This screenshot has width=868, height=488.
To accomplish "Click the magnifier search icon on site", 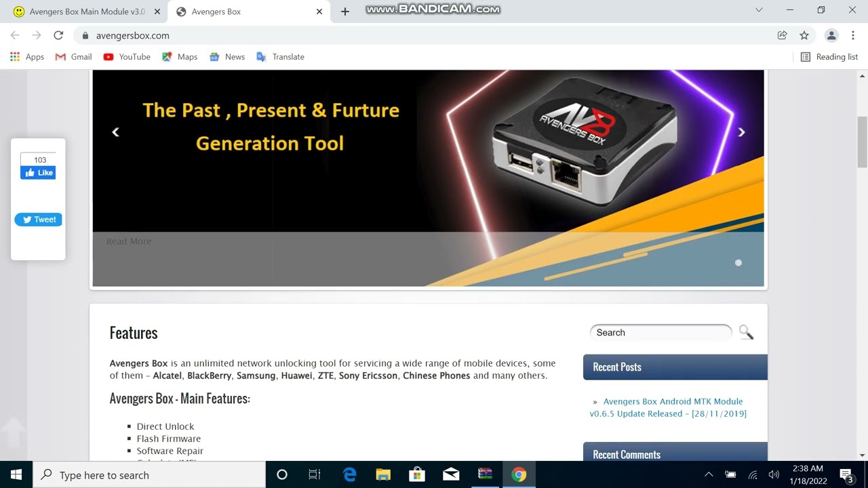I will [746, 332].
